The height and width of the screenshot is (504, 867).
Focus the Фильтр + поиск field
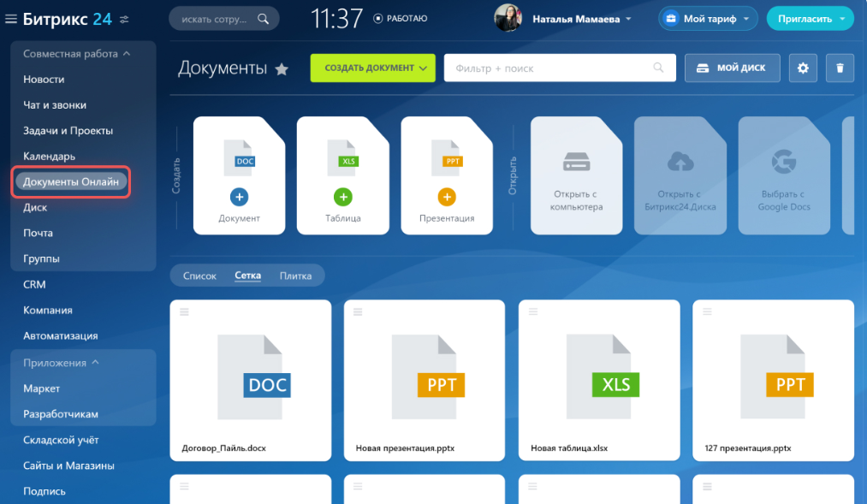pos(560,68)
